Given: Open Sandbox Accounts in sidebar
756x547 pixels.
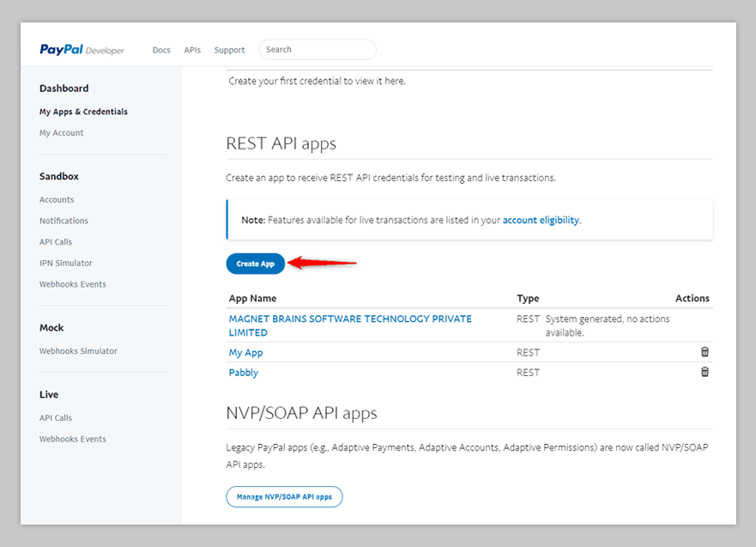Looking at the screenshot, I should coord(57,200).
